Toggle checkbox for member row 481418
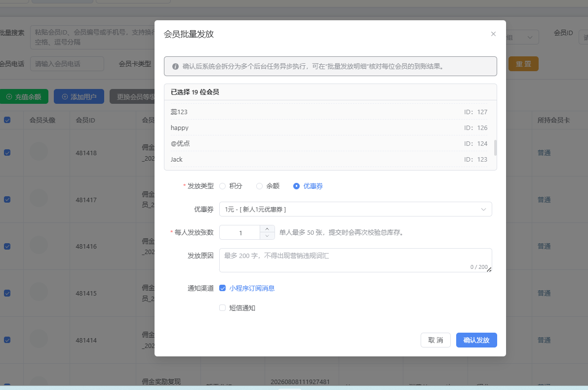 pos(7,153)
